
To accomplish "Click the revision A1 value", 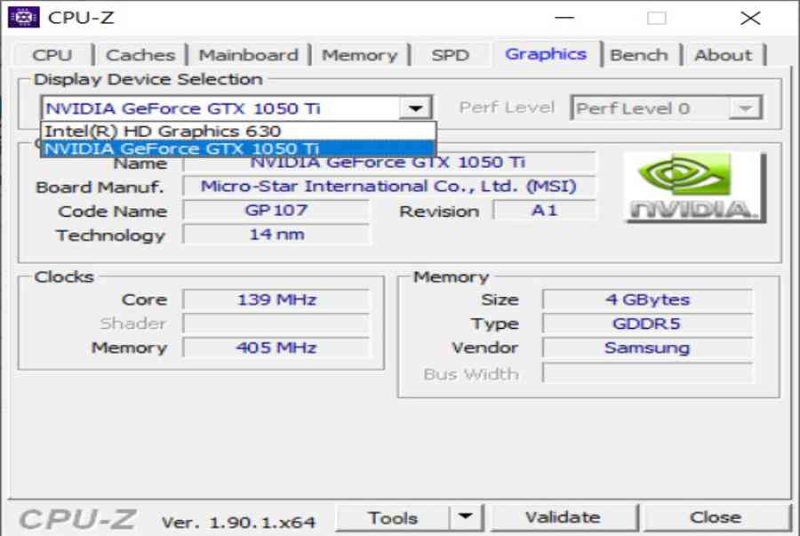I will pos(544,210).
